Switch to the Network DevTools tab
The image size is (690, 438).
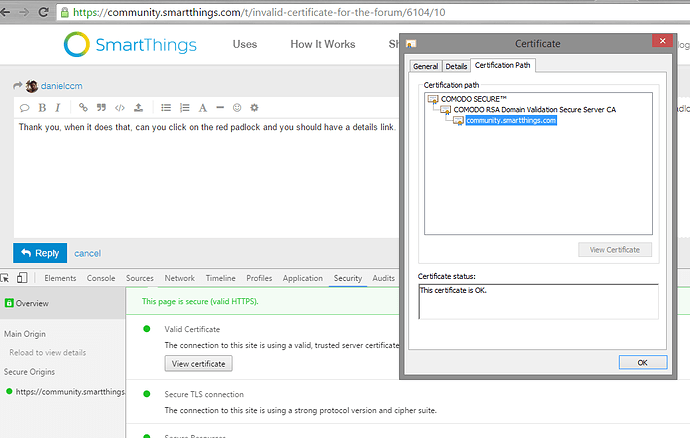pos(180,278)
